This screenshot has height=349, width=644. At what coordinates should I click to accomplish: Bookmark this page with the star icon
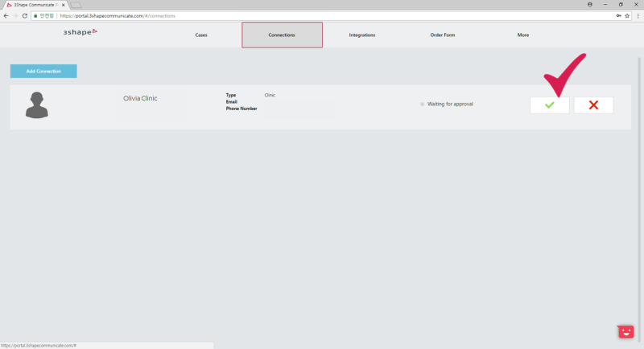(627, 15)
